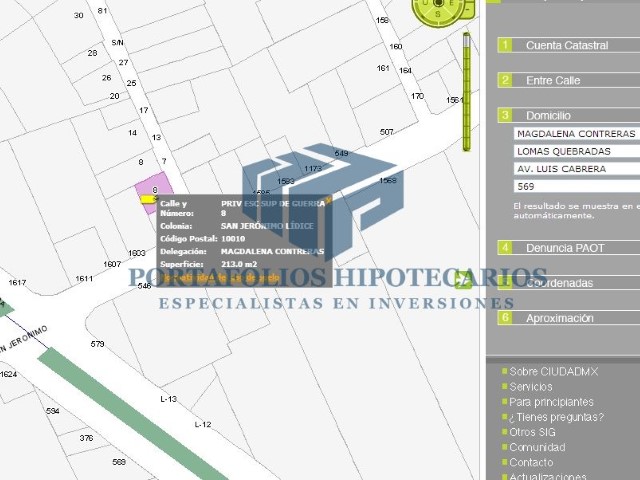Click the LOMAS QUEBRADAS colonia field
Viewport: 640px width, 480px height.
pos(577,151)
